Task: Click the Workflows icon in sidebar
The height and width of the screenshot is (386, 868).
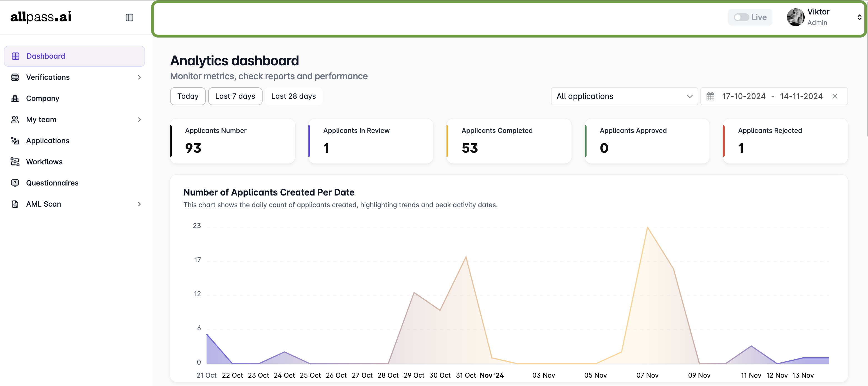Action: (15, 162)
